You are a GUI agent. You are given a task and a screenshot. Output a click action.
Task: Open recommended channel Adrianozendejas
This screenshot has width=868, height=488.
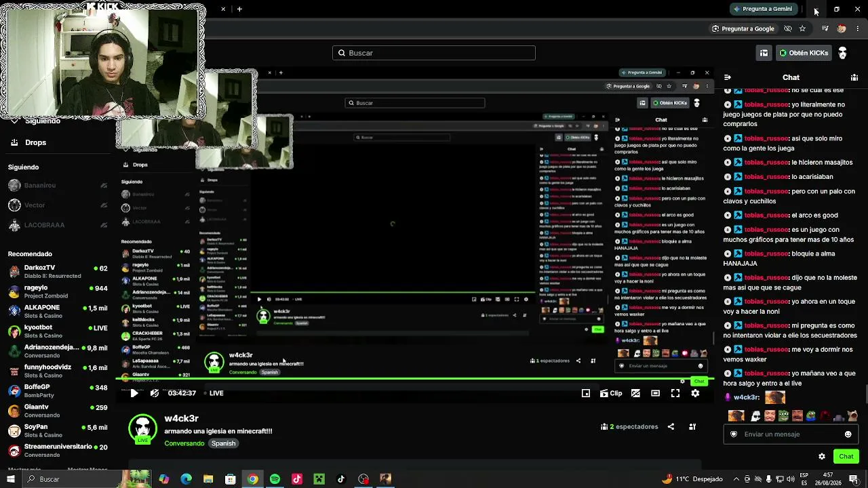point(57,351)
